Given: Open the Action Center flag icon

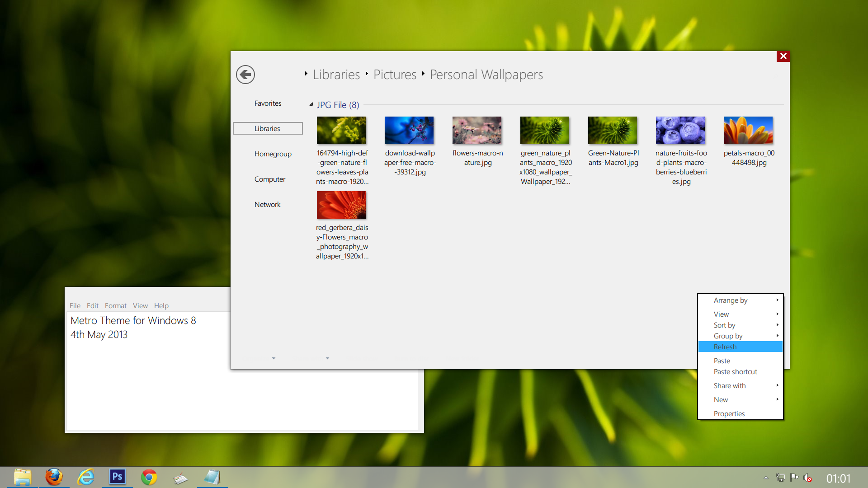Looking at the screenshot, I should [x=794, y=478].
